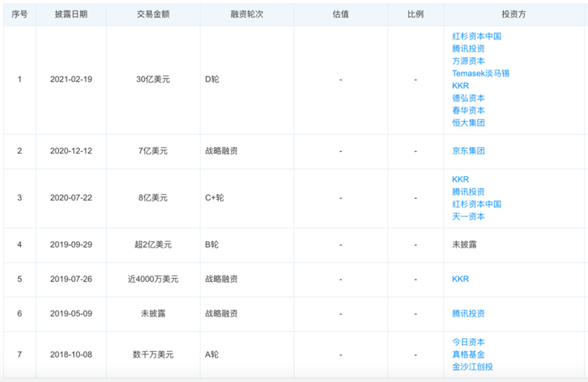Click the 交易金额 column header
Viewport: 588px width, 382px height.
153,14
